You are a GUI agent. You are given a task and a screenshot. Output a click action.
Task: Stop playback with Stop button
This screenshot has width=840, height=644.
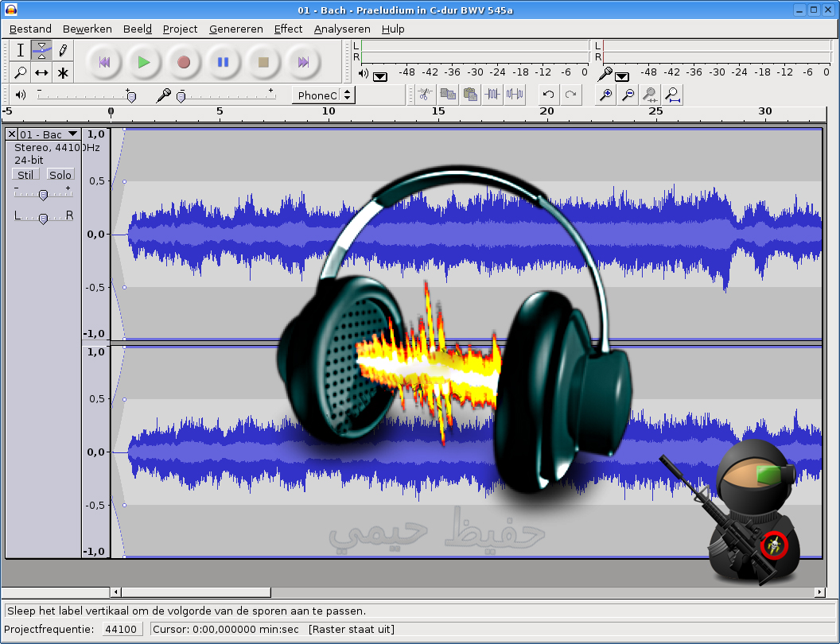(x=263, y=62)
